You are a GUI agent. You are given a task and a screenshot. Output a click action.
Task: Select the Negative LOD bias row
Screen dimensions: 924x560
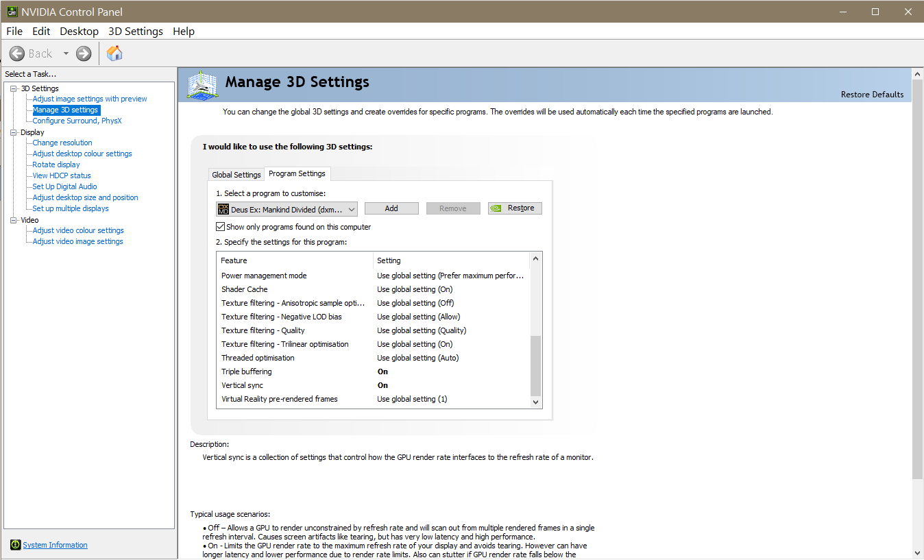pos(374,317)
